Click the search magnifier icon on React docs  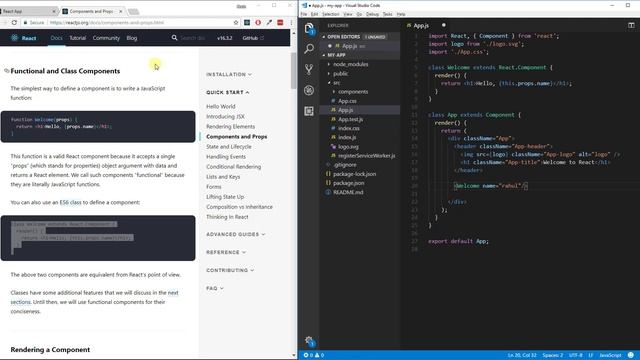pyautogui.click(x=174, y=38)
